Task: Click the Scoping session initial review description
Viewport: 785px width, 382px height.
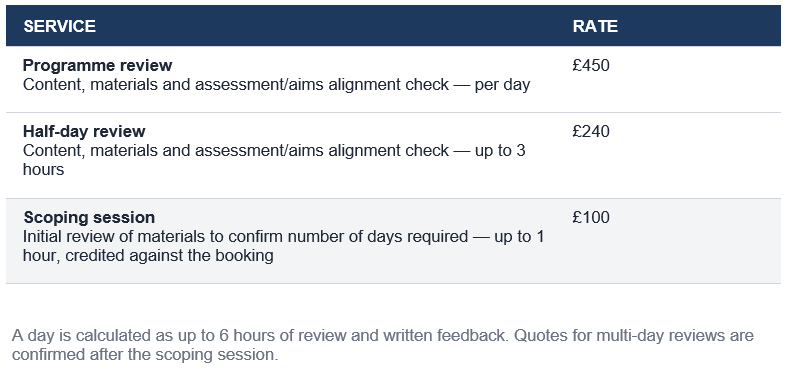Action: click(x=283, y=246)
